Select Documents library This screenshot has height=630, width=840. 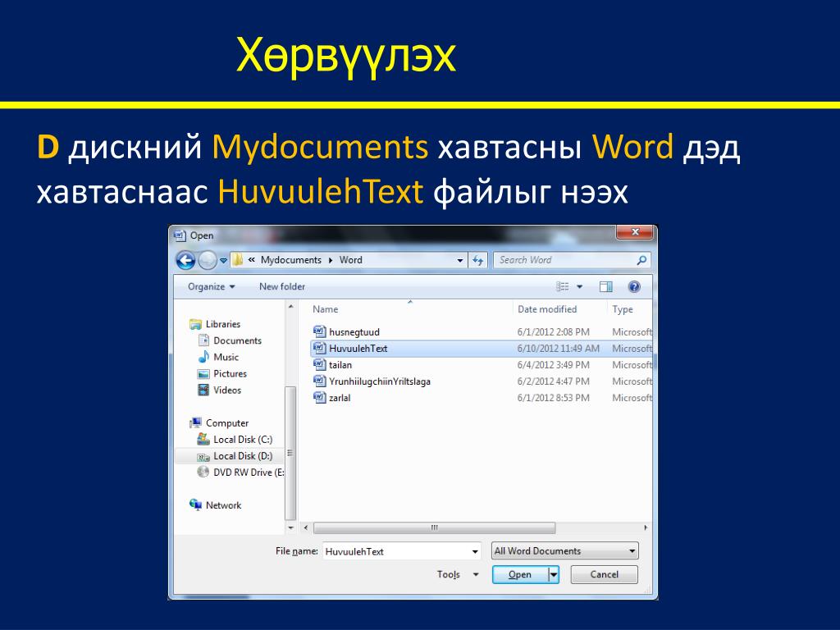coord(237,340)
